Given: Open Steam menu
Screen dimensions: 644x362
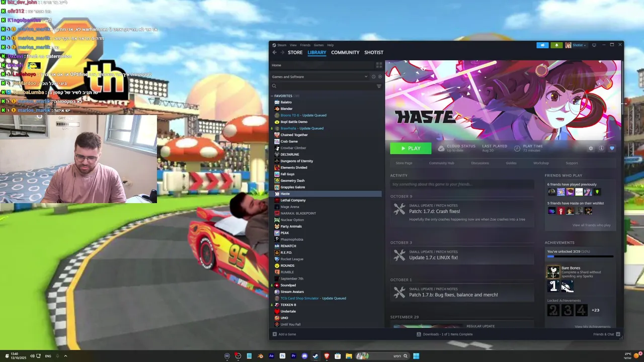Looking at the screenshot, I should 282,45.
